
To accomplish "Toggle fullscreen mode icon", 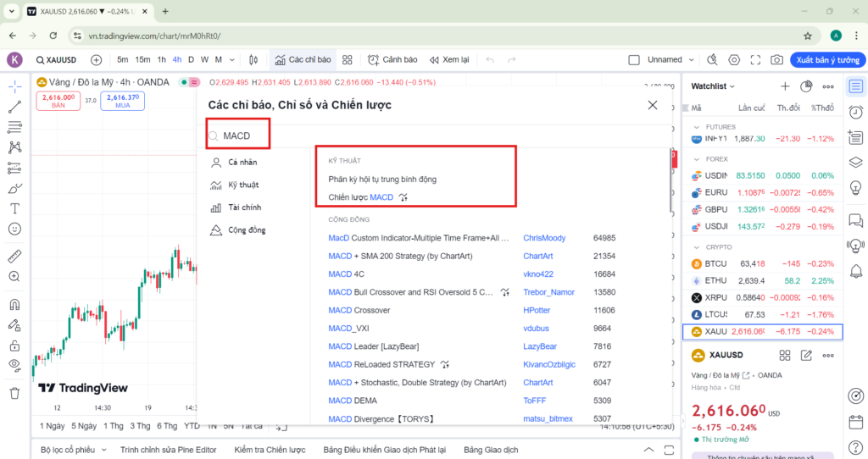I will pos(755,60).
